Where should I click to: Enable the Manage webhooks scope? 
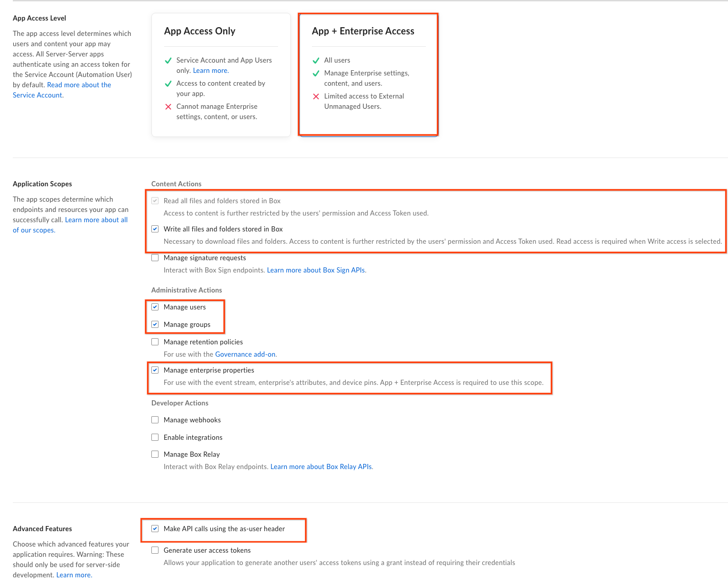coord(155,419)
